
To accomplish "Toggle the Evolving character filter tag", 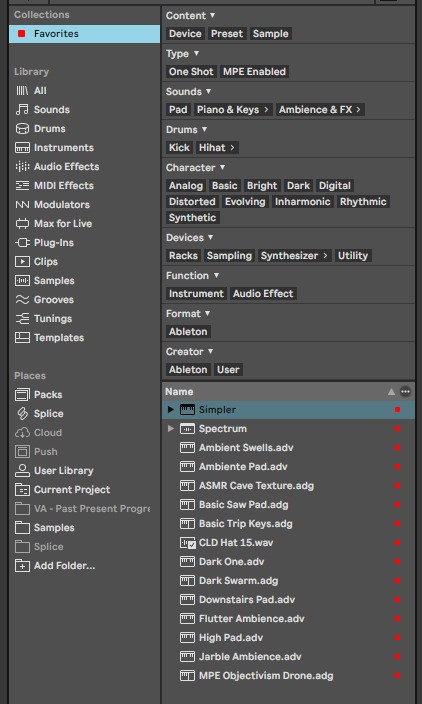I will tap(245, 202).
